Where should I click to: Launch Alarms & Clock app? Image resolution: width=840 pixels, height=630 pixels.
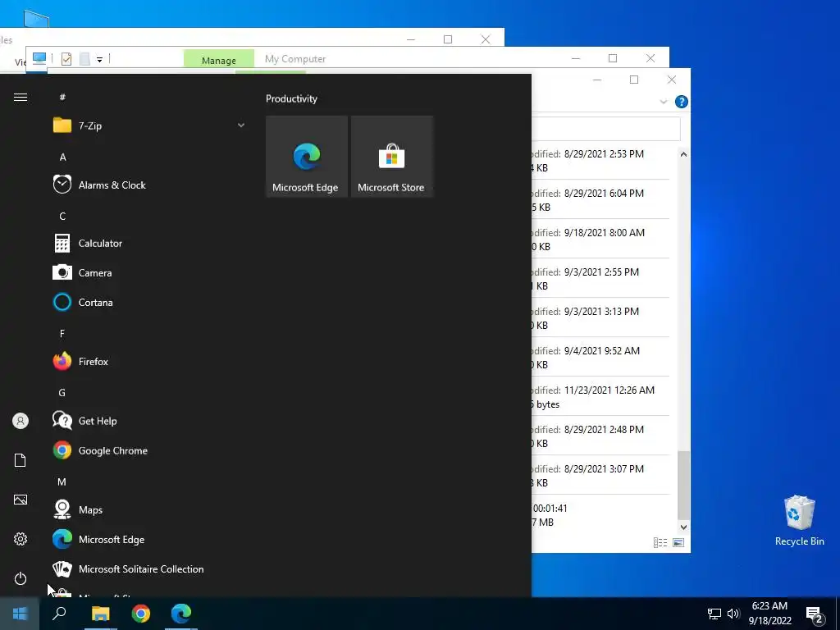coord(148,185)
